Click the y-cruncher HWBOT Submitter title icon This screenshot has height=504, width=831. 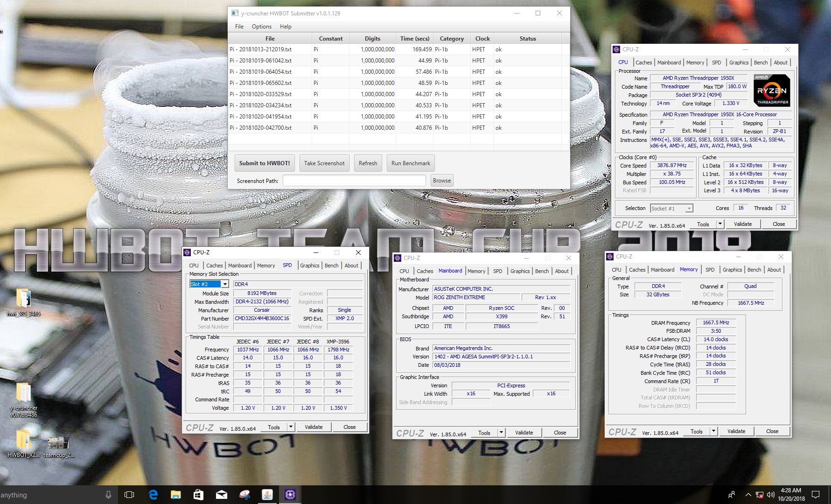pyautogui.click(x=235, y=13)
